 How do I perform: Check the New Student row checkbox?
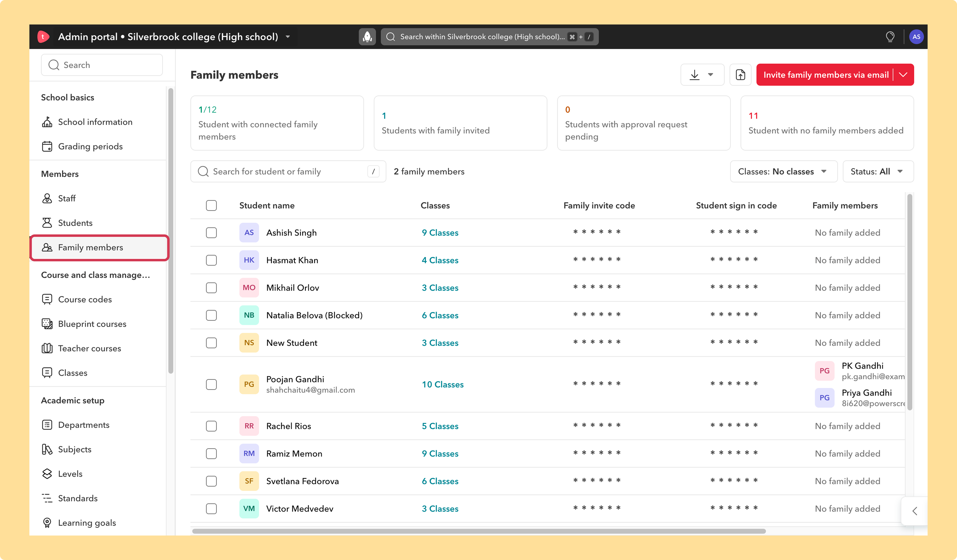click(212, 343)
